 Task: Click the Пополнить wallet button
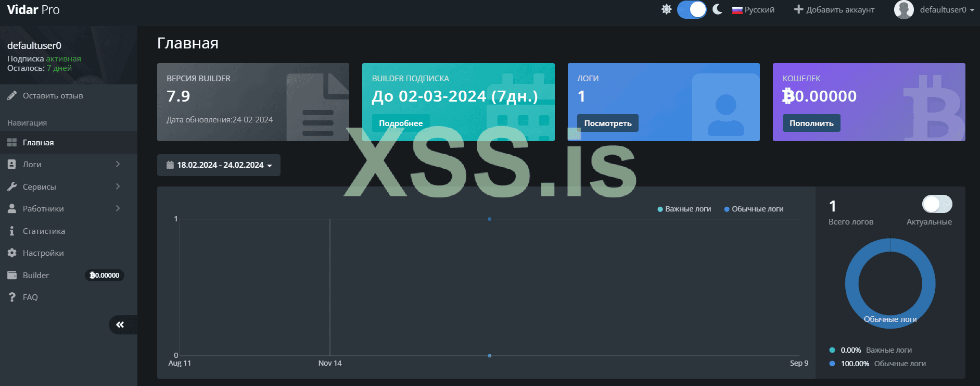coord(811,123)
